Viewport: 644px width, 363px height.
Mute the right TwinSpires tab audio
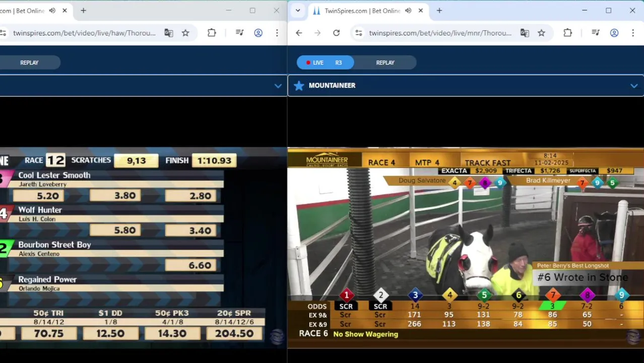(x=408, y=11)
